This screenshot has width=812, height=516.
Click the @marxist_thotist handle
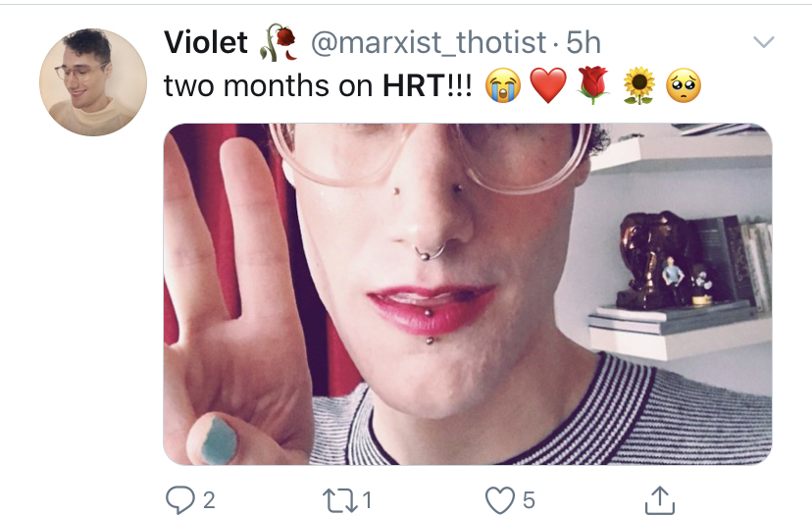pyautogui.click(x=429, y=42)
